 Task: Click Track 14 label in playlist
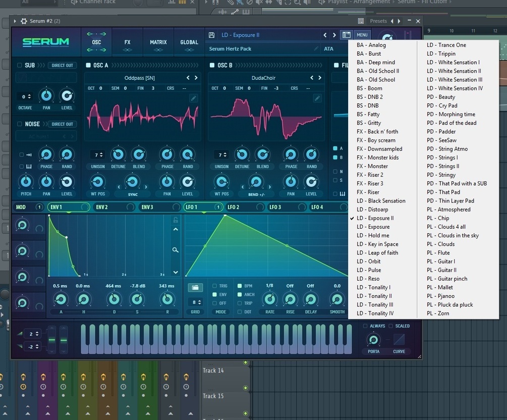coord(213,371)
